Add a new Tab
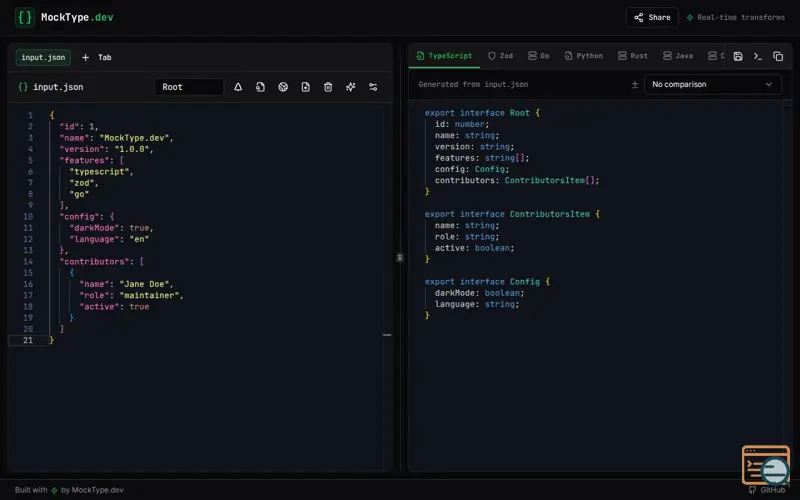Image resolution: width=800 pixels, height=500 pixels. [x=97, y=57]
